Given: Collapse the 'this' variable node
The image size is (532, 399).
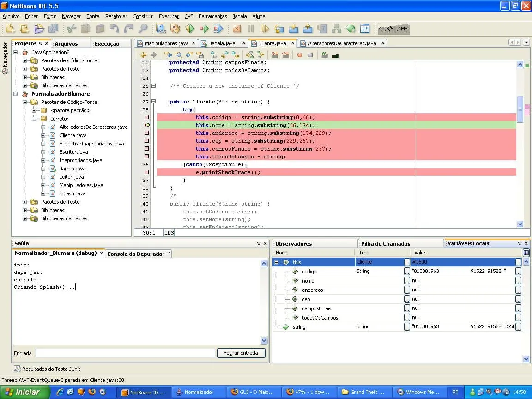Looking at the screenshot, I should [x=276, y=262].
